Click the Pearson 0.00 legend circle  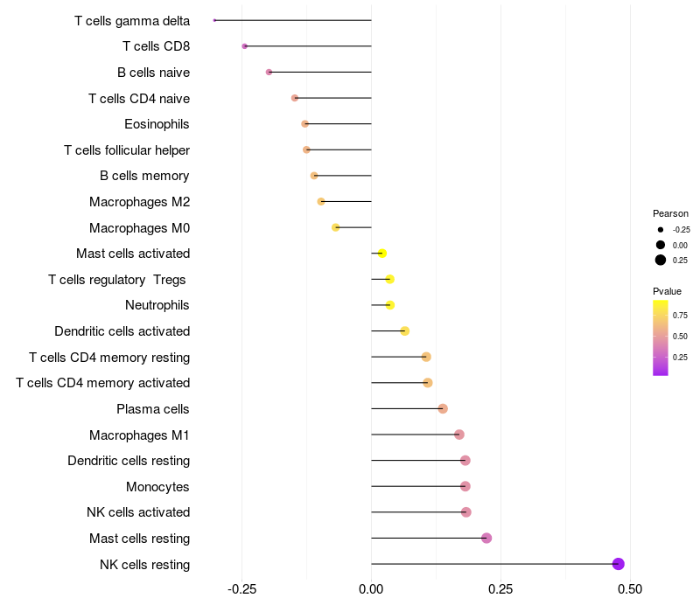click(661, 245)
